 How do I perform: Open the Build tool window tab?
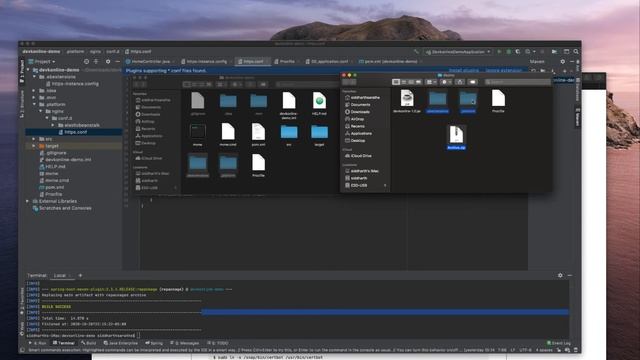pos(88,343)
